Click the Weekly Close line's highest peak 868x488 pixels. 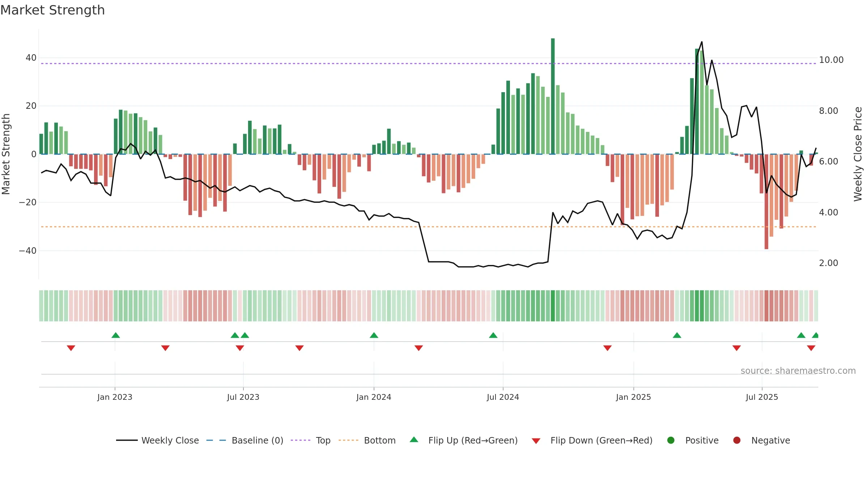click(x=702, y=42)
